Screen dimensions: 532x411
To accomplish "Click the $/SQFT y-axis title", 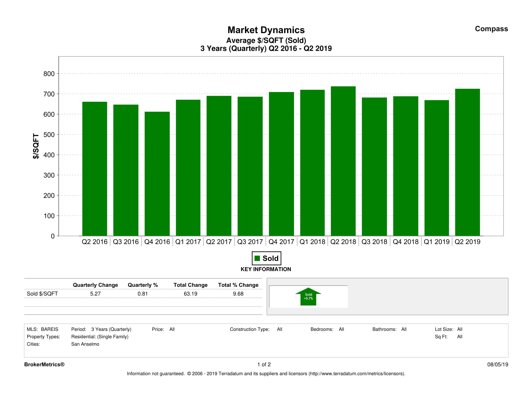I will pyautogui.click(x=36, y=146).
